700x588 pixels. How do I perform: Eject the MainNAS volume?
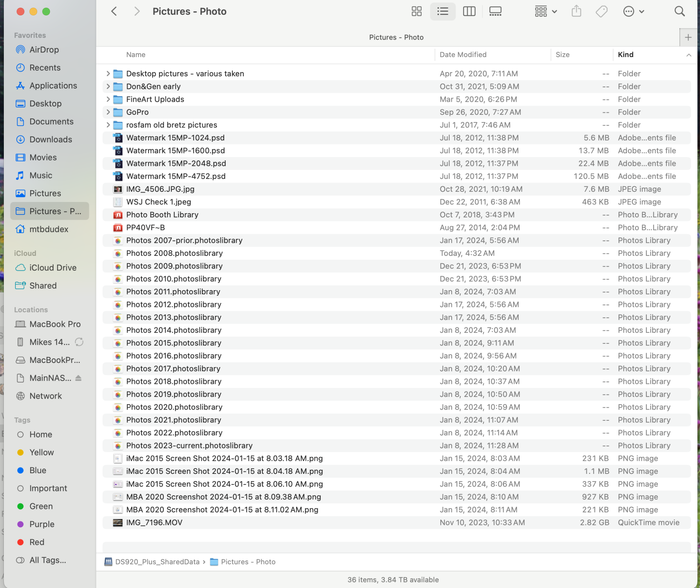78,378
